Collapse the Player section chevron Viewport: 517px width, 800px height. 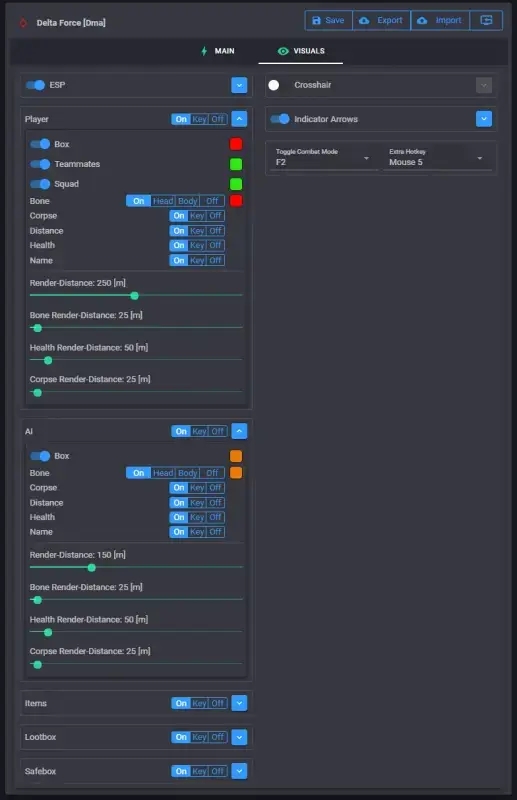[x=239, y=119]
